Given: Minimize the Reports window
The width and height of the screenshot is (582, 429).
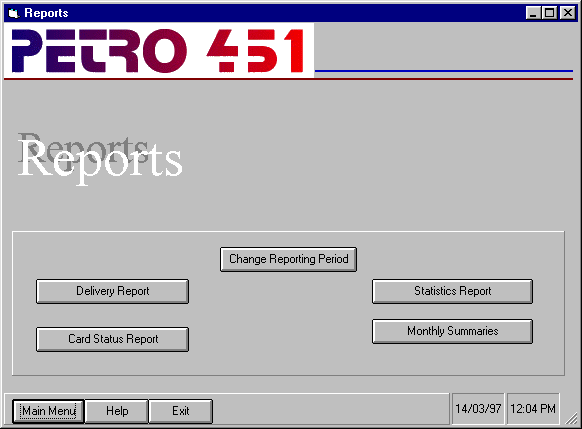Looking at the screenshot, I should (x=533, y=13).
